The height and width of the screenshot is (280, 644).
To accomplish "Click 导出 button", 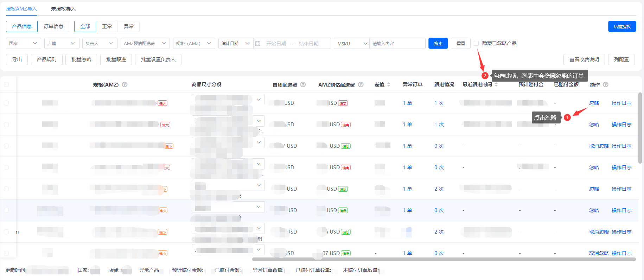I will tap(17, 59).
